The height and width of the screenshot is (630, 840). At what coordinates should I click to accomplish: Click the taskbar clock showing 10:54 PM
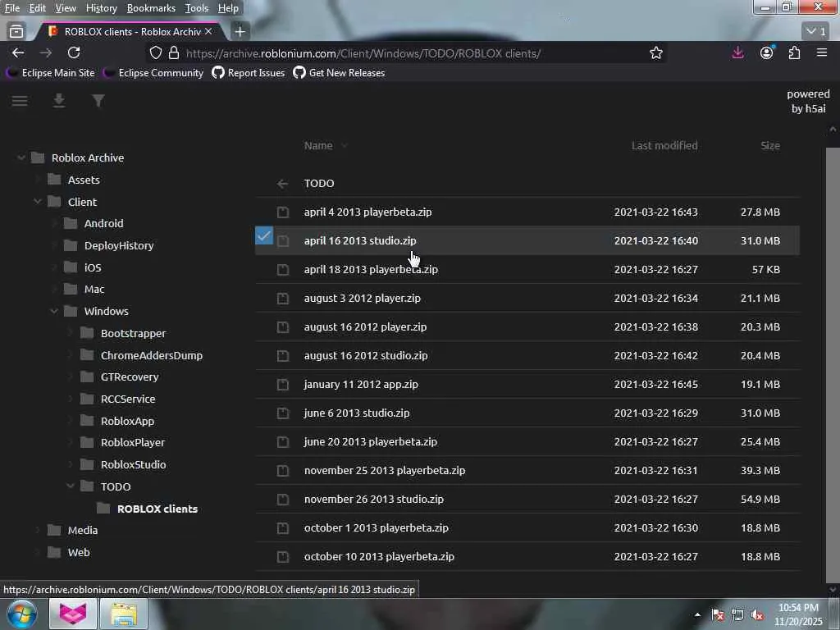click(798, 614)
